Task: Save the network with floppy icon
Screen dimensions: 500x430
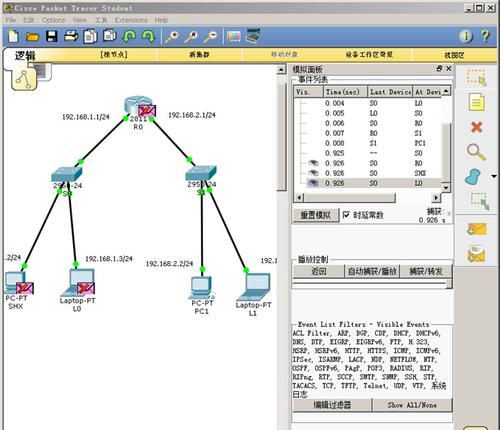Action: (x=52, y=36)
